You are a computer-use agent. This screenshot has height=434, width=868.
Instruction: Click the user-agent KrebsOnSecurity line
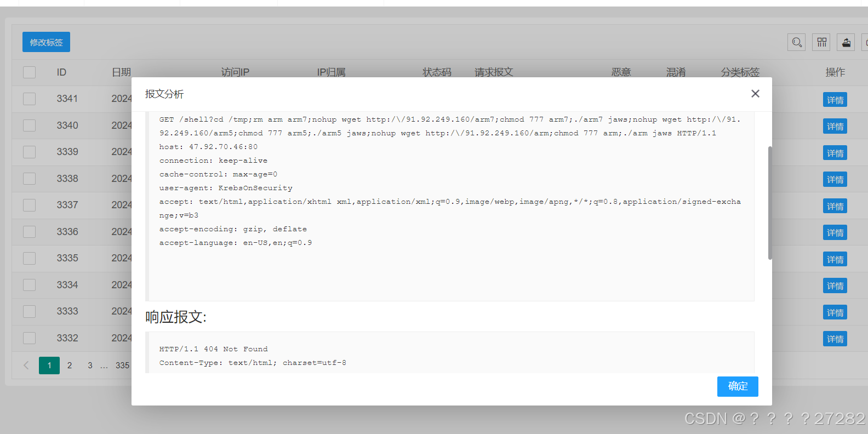(x=226, y=188)
